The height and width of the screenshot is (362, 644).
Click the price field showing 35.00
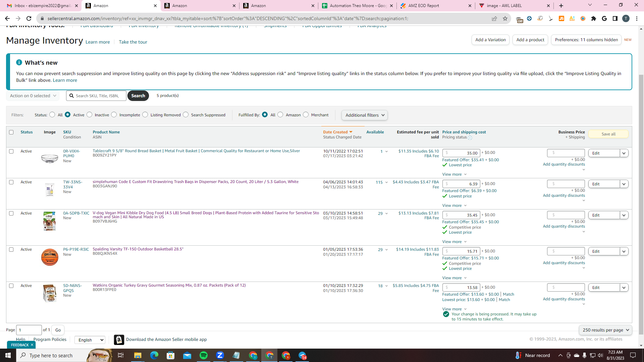click(x=461, y=153)
